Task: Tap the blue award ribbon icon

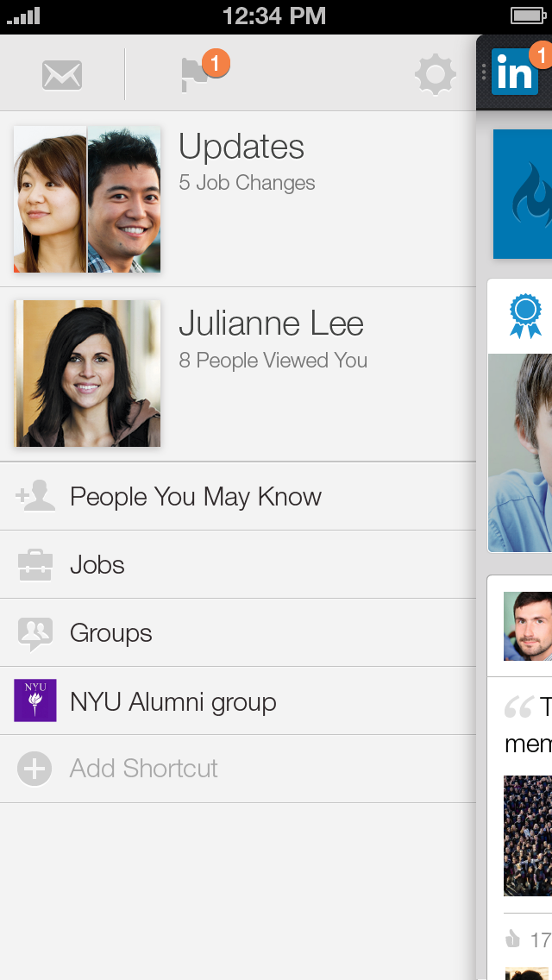Action: click(525, 317)
